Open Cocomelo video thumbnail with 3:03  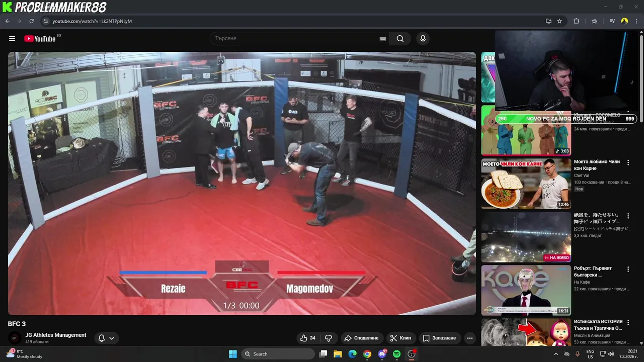[526, 130]
